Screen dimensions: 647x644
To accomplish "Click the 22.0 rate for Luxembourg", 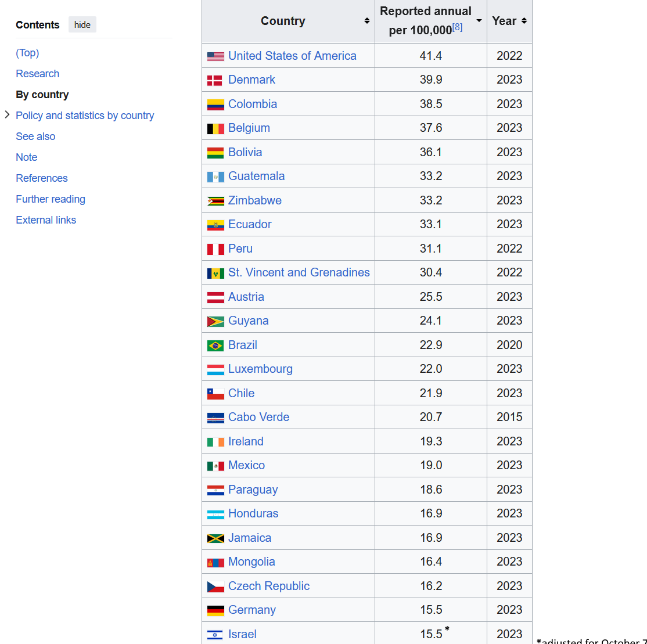I will click(x=431, y=369).
